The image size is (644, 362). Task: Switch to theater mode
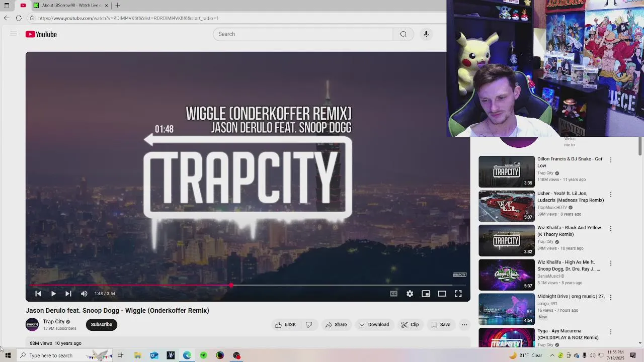442,294
